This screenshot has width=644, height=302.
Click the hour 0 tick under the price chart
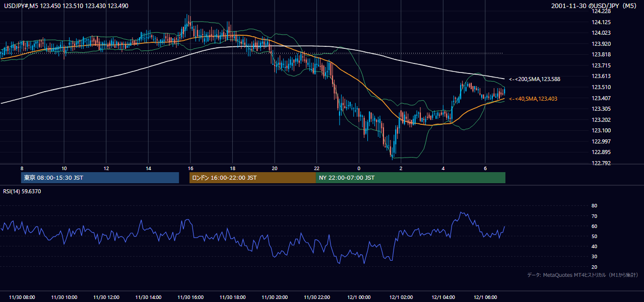[359, 168]
